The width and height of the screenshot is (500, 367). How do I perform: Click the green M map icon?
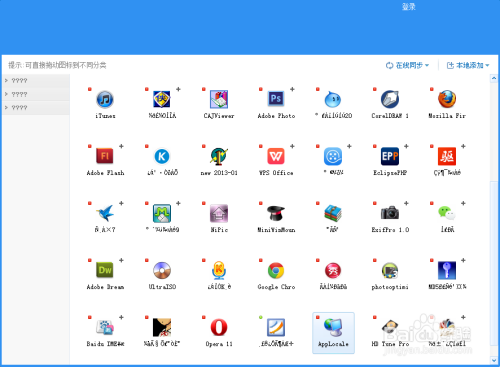[162, 213]
